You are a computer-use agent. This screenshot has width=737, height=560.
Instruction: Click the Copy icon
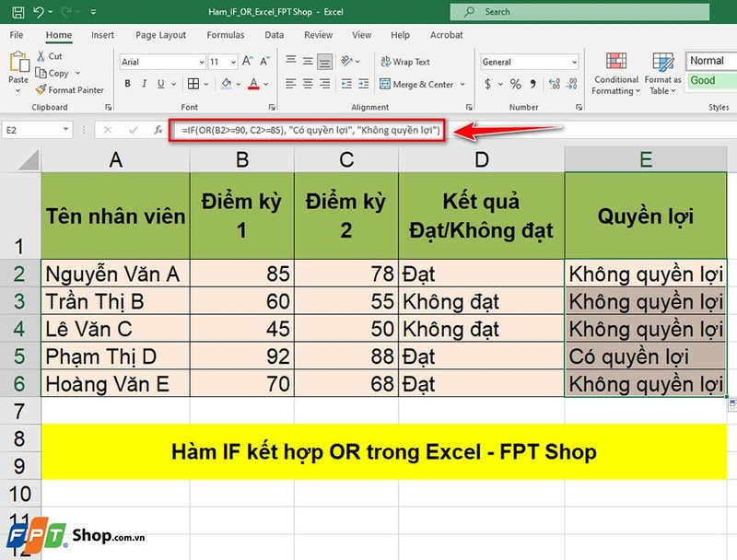pos(41,73)
